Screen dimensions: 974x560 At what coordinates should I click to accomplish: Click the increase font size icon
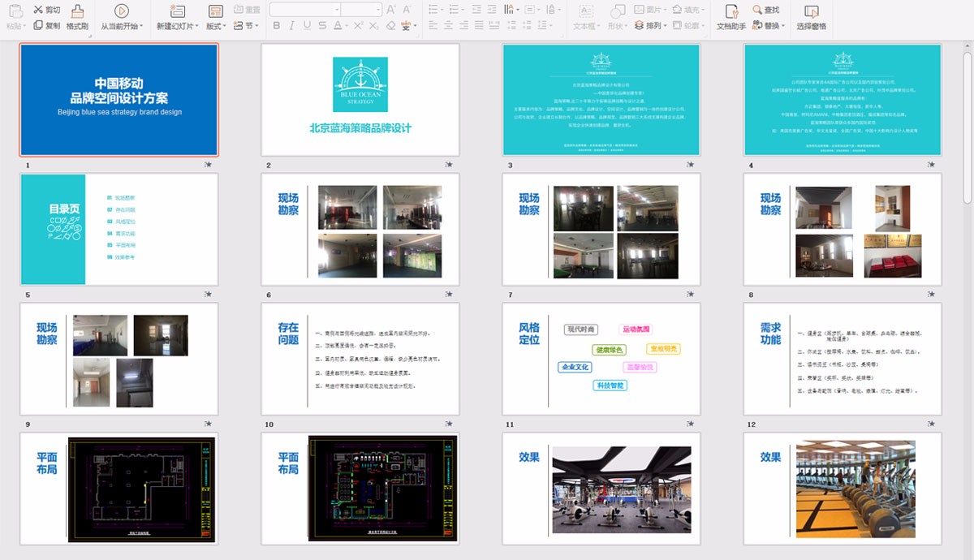[x=391, y=10]
